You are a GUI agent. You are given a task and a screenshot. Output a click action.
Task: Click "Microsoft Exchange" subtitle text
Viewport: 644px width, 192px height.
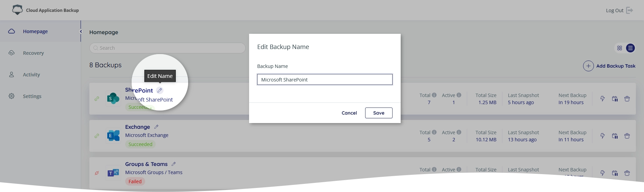(147, 135)
